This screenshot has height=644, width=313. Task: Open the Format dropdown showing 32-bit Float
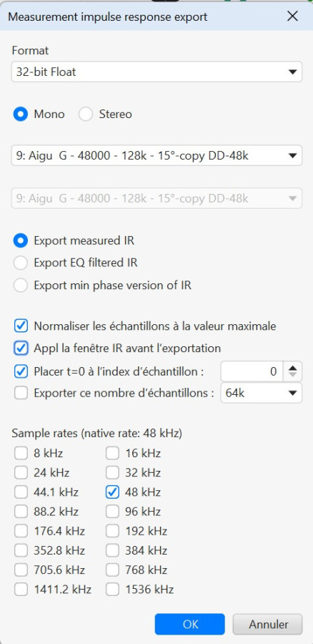[156, 72]
